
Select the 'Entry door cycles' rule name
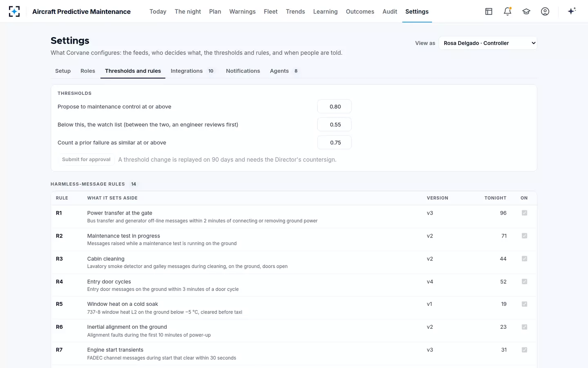click(109, 282)
